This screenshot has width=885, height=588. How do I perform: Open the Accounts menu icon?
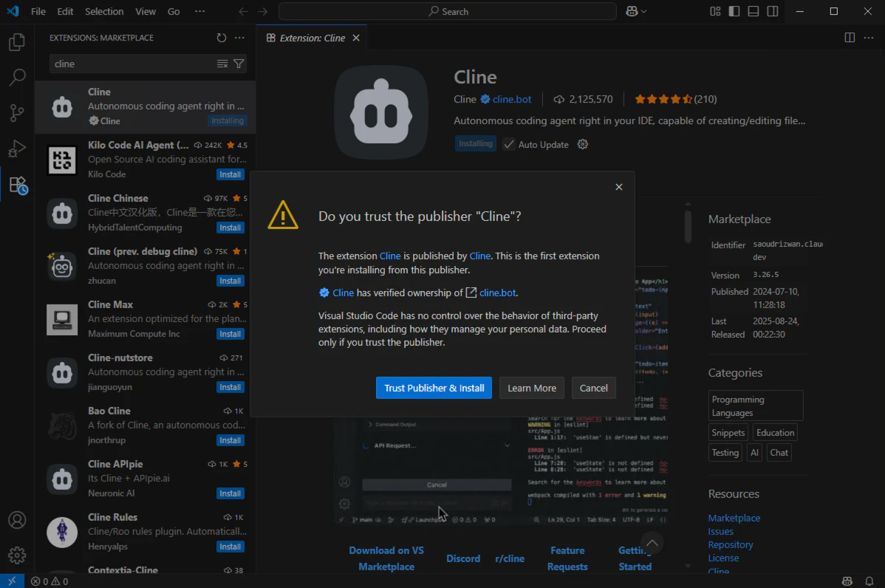coord(17,520)
